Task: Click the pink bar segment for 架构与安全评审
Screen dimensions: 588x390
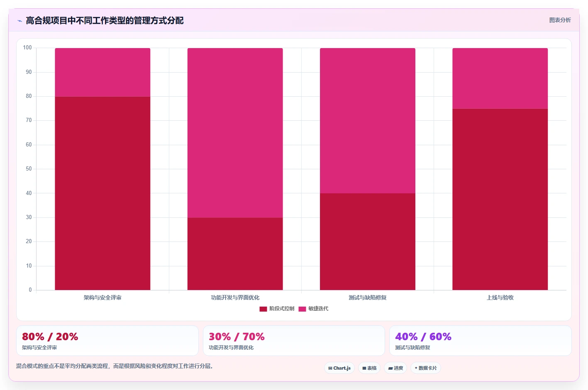Action: pyautogui.click(x=102, y=72)
